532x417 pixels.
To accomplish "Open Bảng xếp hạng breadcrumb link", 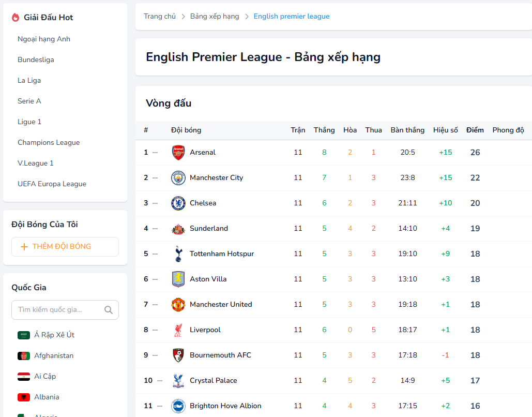I will [x=215, y=17].
